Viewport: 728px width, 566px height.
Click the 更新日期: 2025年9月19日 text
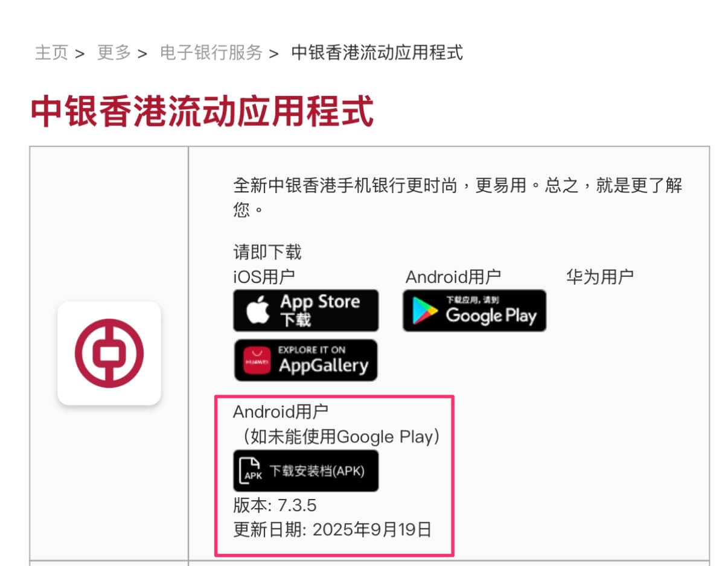click(333, 530)
